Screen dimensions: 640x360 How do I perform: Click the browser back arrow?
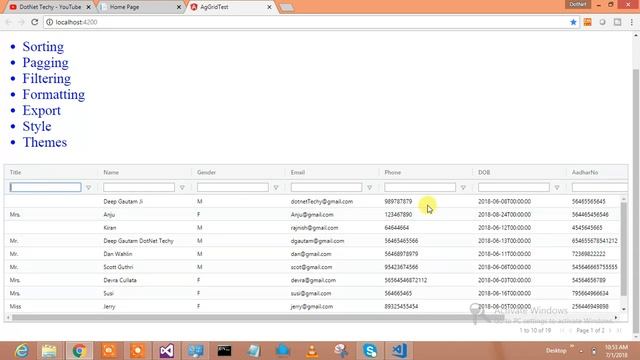[9, 22]
